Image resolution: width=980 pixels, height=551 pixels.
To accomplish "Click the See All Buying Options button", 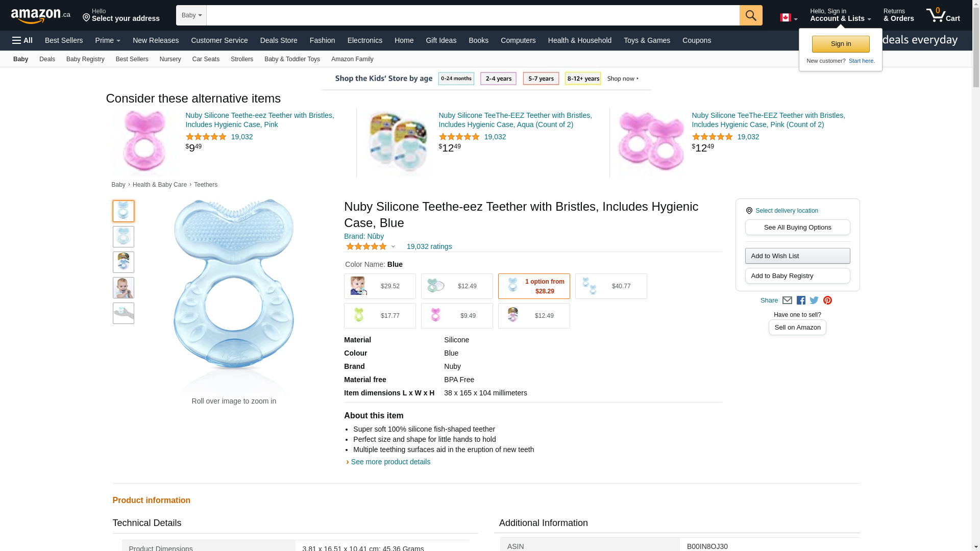I will [x=797, y=228].
